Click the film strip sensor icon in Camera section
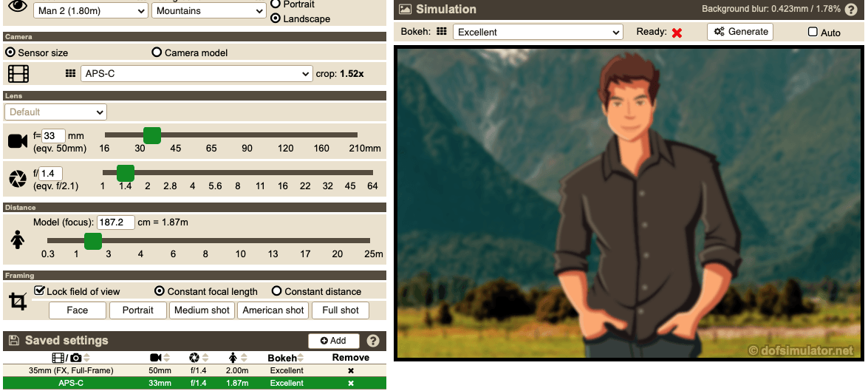 pos(18,74)
